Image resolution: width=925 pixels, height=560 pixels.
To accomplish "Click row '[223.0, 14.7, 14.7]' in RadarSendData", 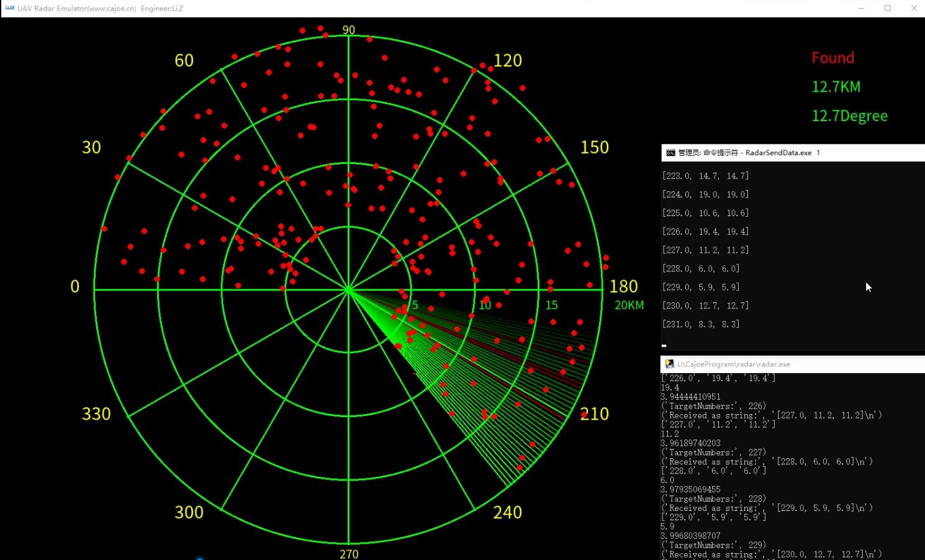I will click(705, 176).
